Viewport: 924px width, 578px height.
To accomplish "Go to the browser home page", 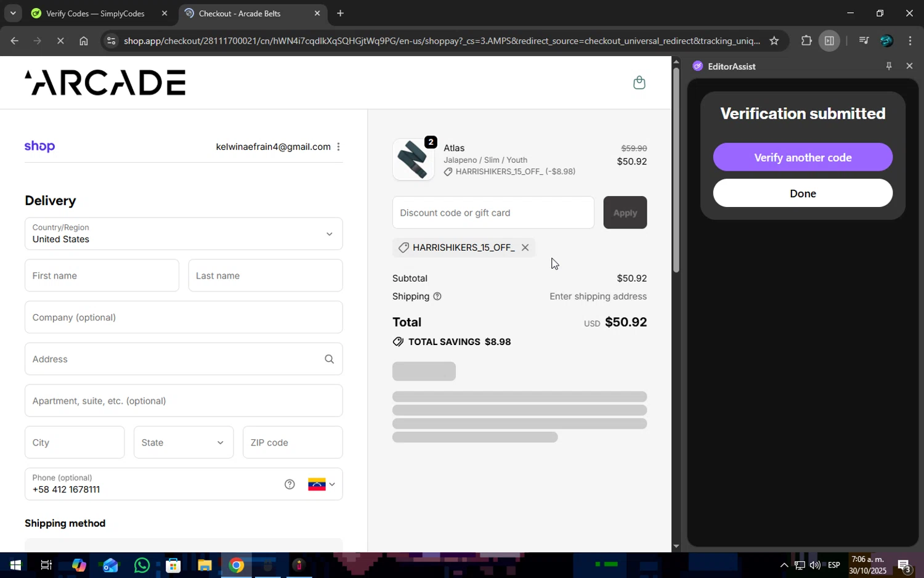I will pos(84,41).
